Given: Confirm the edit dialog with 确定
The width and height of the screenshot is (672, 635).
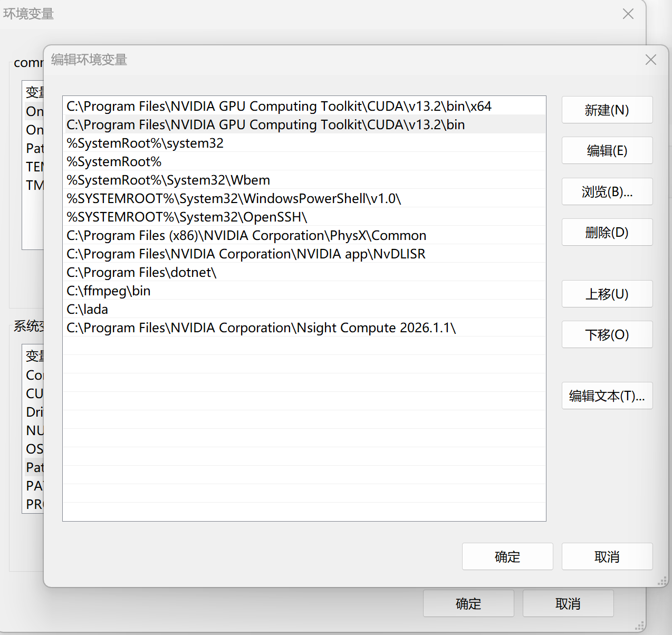Looking at the screenshot, I should (507, 556).
